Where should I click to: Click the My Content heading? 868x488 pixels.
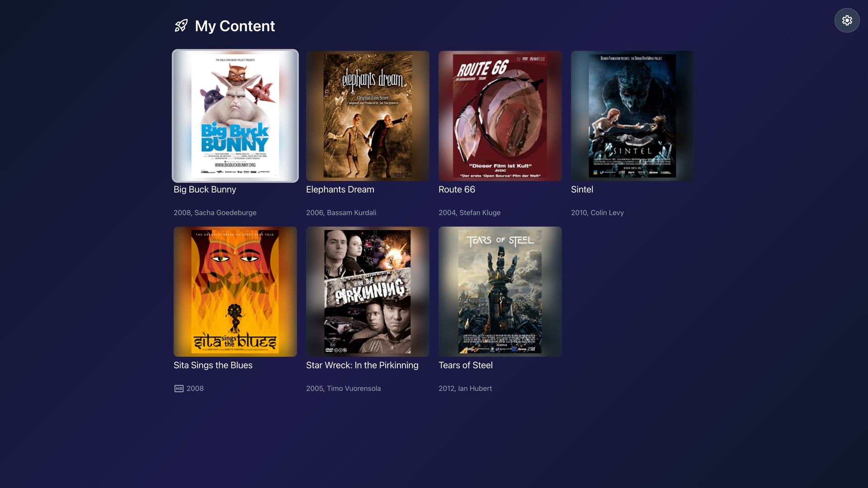tap(235, 26)
